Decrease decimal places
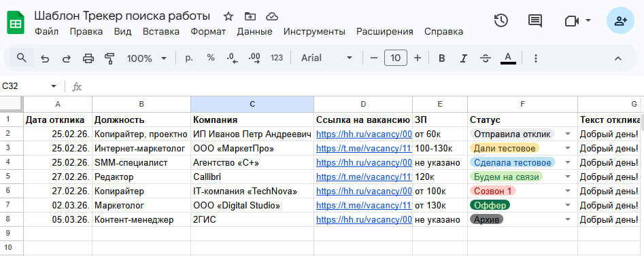 pyautogui.click(x=233, y=58)
